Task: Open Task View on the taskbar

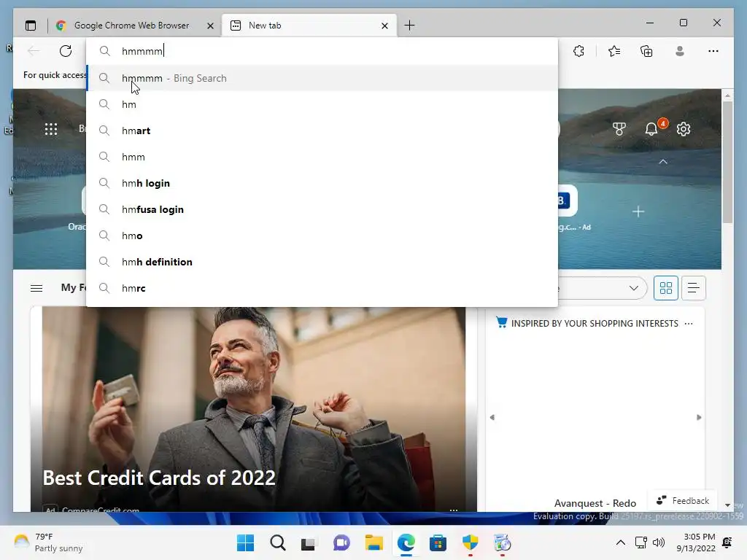Action: tap(309, 542)
